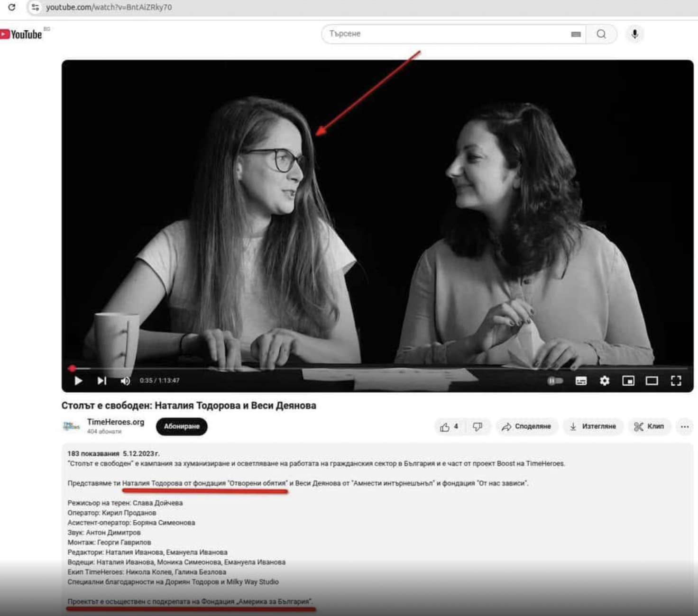Open the TimeHeroes.org channel name link
The width and height of the screenshot is (698, 616).
click(x=116, y=422)
